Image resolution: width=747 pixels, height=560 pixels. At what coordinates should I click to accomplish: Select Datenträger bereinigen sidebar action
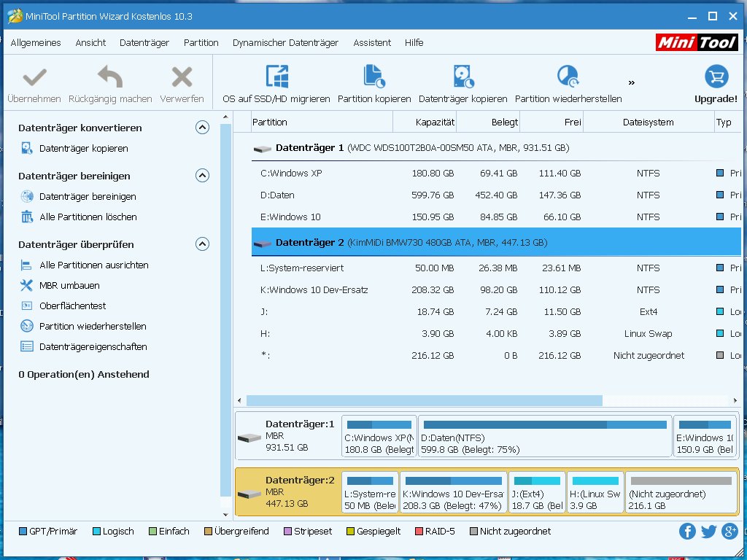88,197
